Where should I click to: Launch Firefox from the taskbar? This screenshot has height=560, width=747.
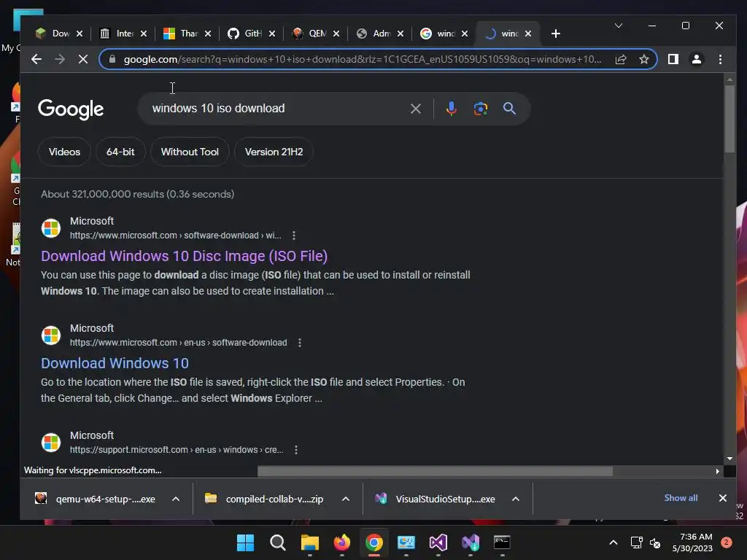[341, 542]
